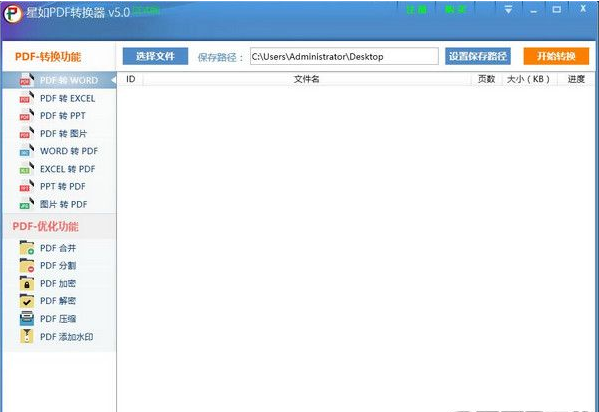Image resolution: width=599 pixels, height=412 pixels.
Task: Click the 选择文件 button
Action: click(155, 56)
